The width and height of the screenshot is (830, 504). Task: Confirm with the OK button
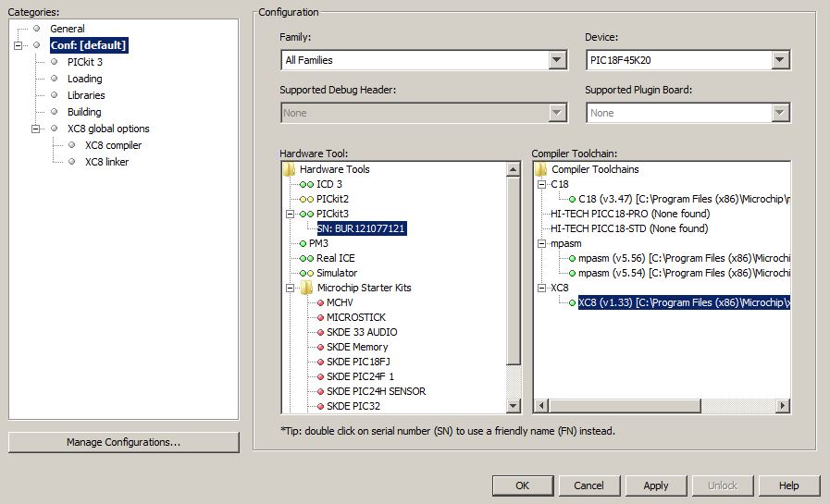tap(523, 486)
